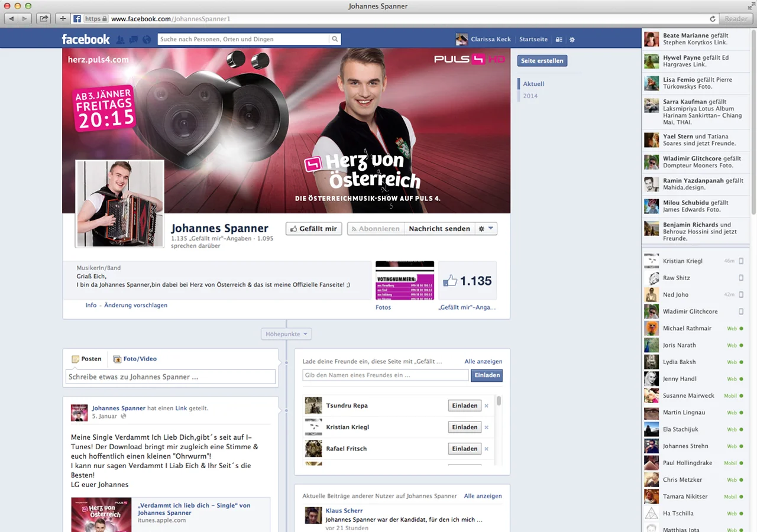Click the Facebook logo in the header
757x532 pixels.
(86, 39)
